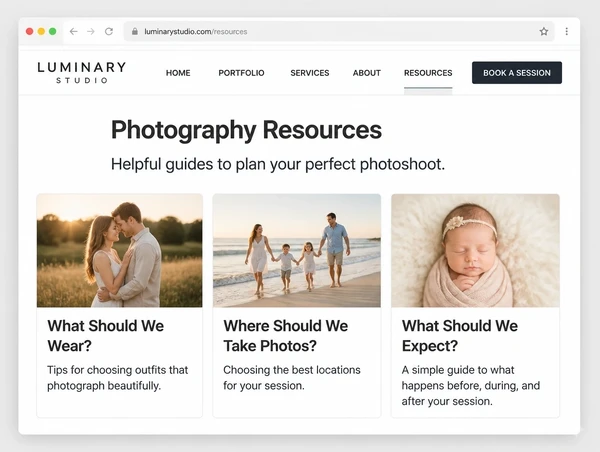The width and height of the screenshot is (600, 452).
Task: Select the Resources nav item
Action: [x=428, y=73]
